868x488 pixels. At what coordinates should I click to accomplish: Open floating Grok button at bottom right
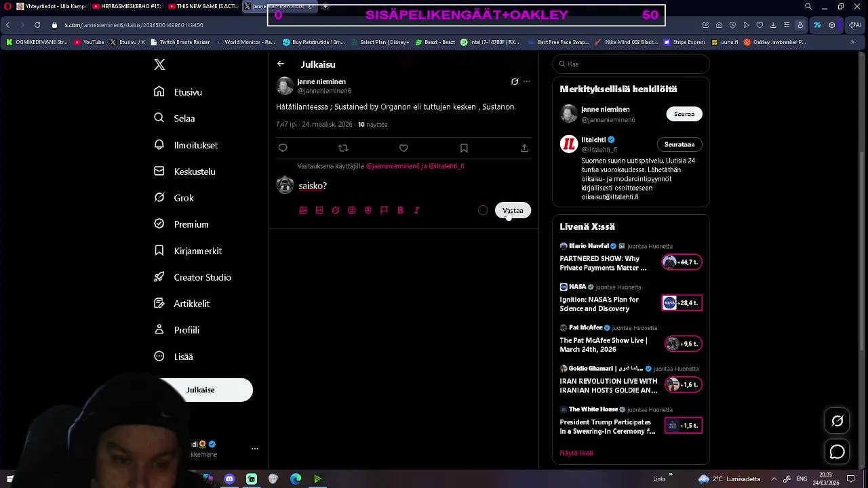click(837, 421)
